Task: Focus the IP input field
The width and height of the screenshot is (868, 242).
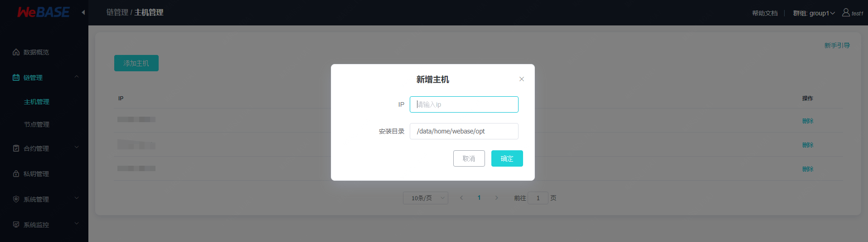Action: [464, 104]
